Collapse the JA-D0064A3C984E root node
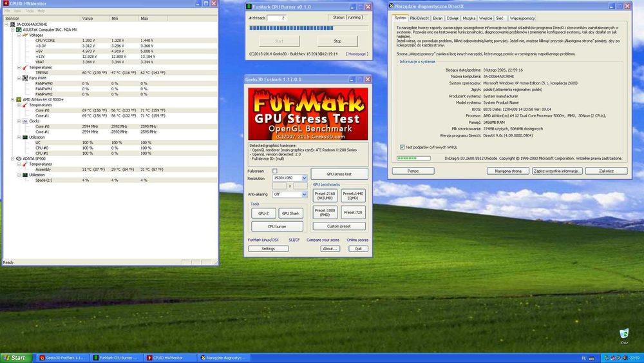The width and height of the screenshot is (644, 363). pyautogui.click(x=6, y=25)
